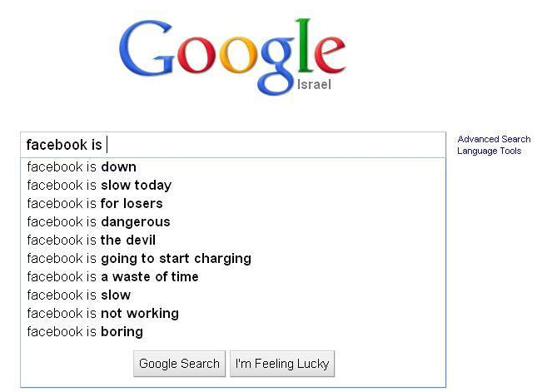Pick 'facebook is a waste of time'
The height and width of the screenshot is (392, 542).
tap(112, 276)
